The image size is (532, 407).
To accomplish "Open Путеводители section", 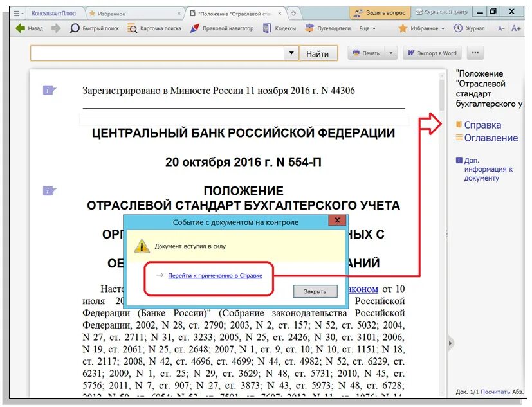I will point(327,28).
